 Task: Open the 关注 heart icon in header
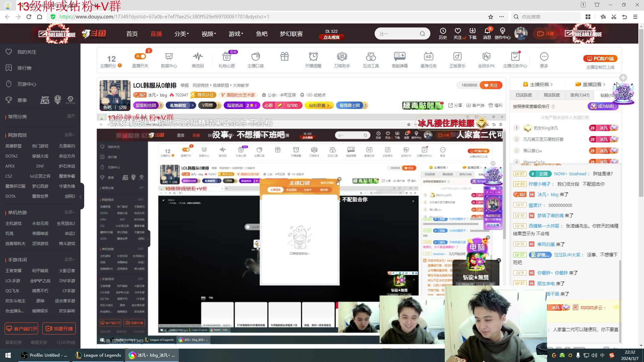pos(458,33)
